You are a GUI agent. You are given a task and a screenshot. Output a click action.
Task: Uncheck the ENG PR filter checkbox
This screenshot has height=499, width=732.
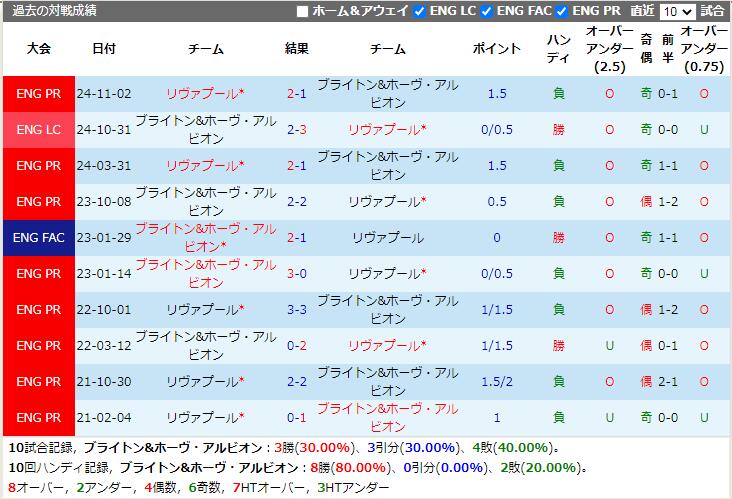coord(563,11)
